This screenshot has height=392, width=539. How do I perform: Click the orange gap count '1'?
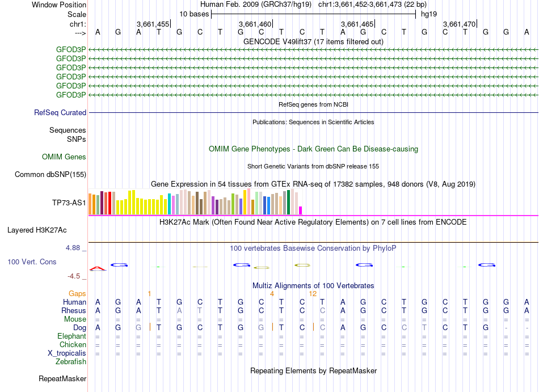point(149,294)
